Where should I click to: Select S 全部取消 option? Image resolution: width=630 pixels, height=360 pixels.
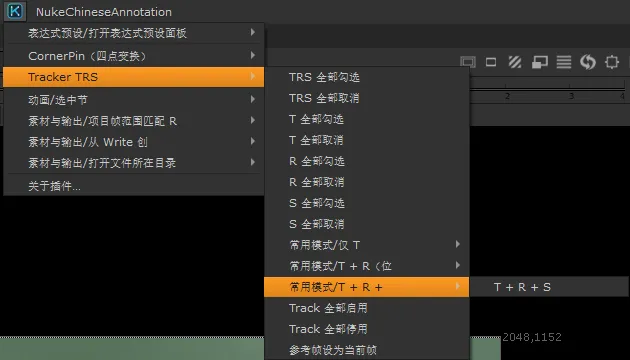pyautogui.click(x=366, y=224)
